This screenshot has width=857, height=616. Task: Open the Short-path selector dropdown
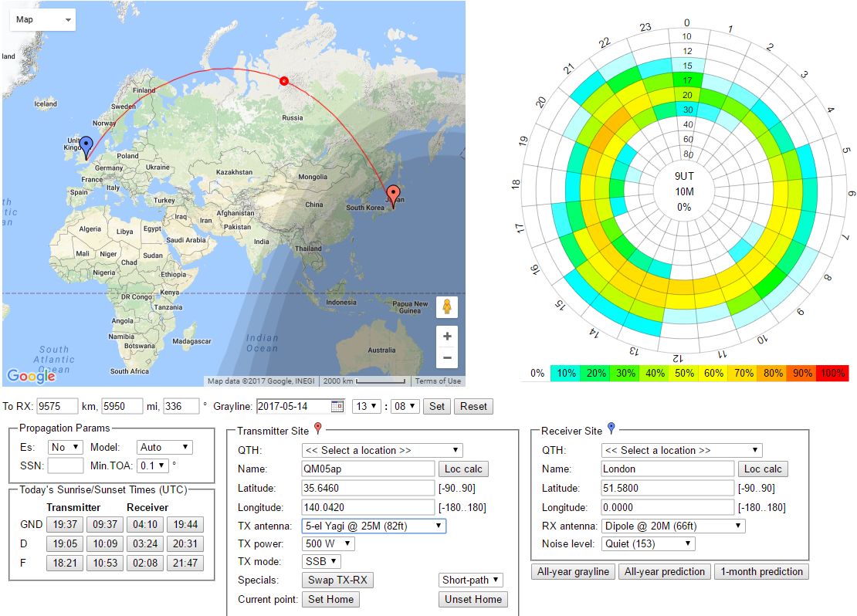coord(471,580)
